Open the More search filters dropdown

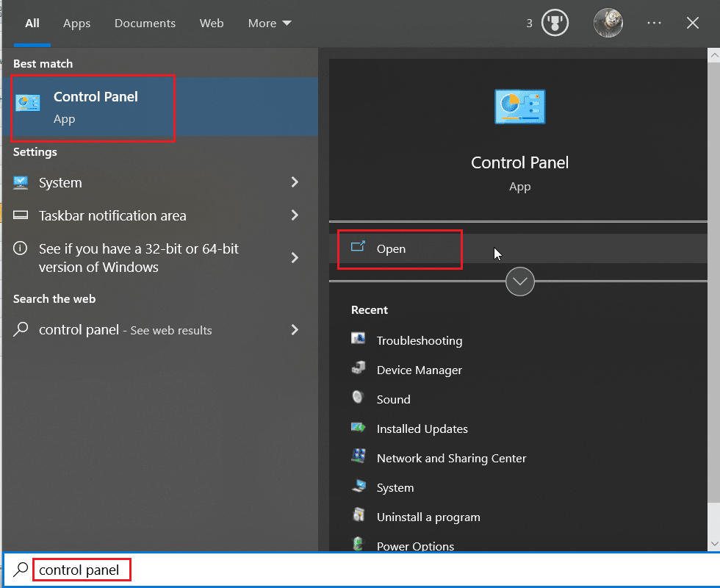pos(269,23)
